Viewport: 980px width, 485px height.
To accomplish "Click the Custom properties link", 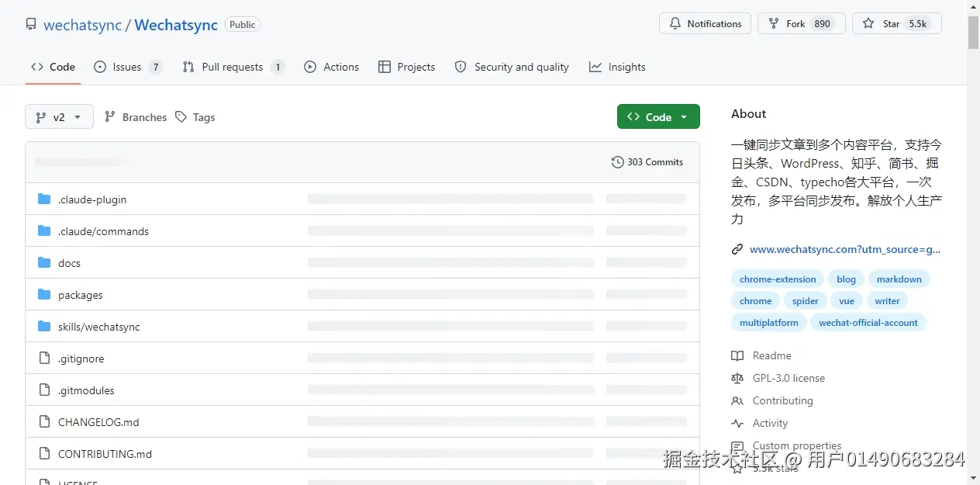I will (797, 445).
